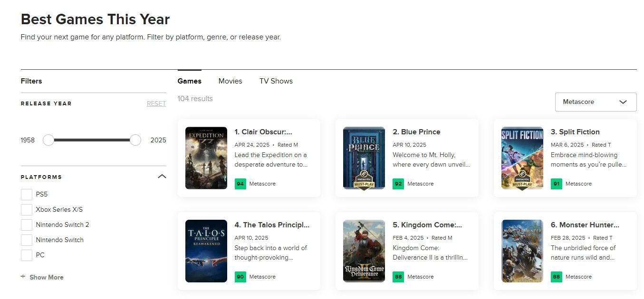Click the 91 Metascore badge for Split Fiction
644x299 pixels.
tap(556, 184)
